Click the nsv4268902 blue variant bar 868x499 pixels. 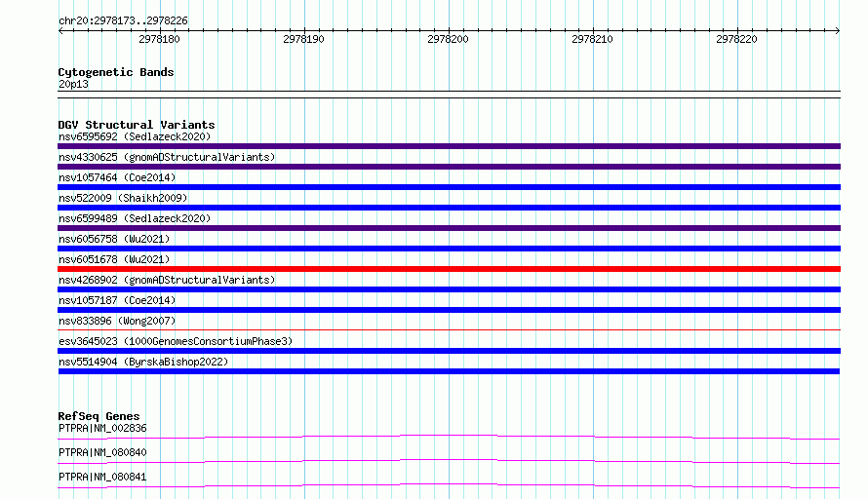coord(449,289)
